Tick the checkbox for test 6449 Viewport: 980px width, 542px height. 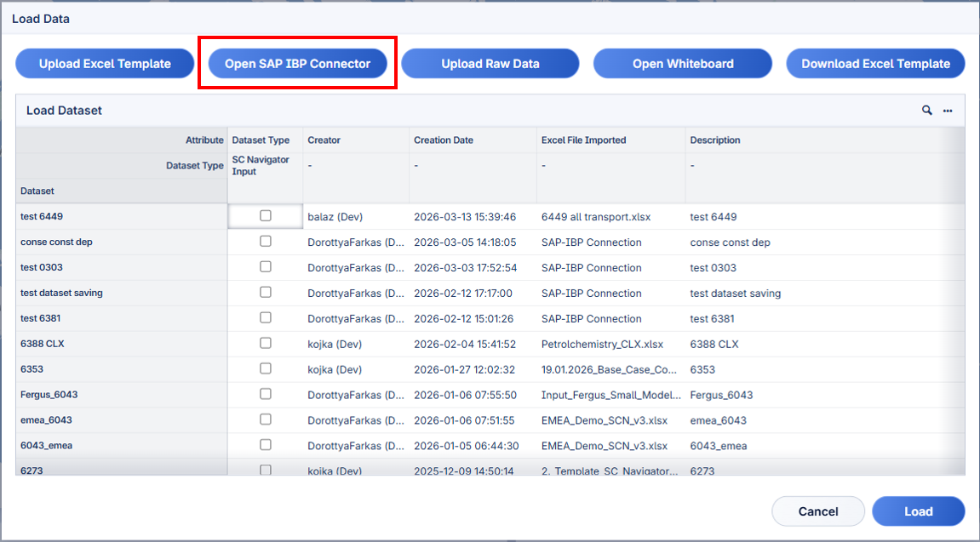[266, 216]
